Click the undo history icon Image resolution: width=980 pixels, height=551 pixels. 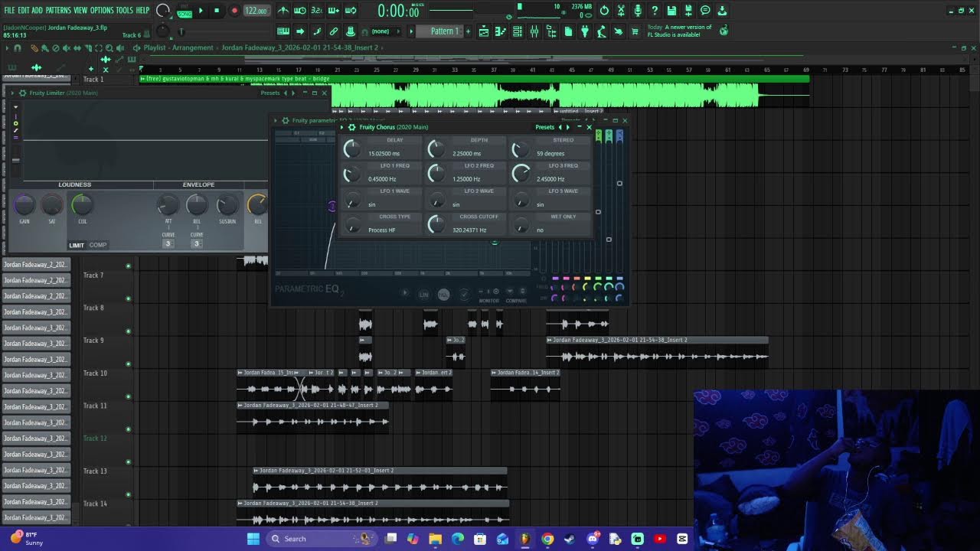coord(604,11)
